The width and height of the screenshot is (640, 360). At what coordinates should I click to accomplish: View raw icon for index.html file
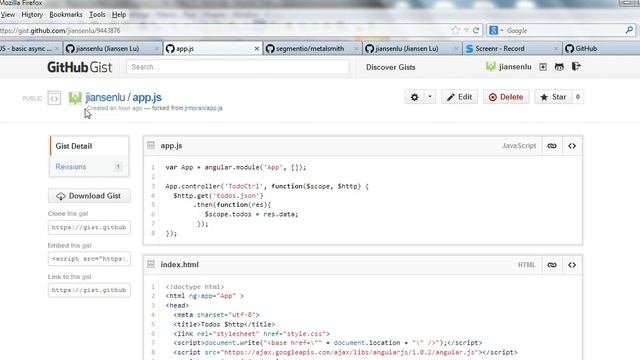tap(572, 265)
